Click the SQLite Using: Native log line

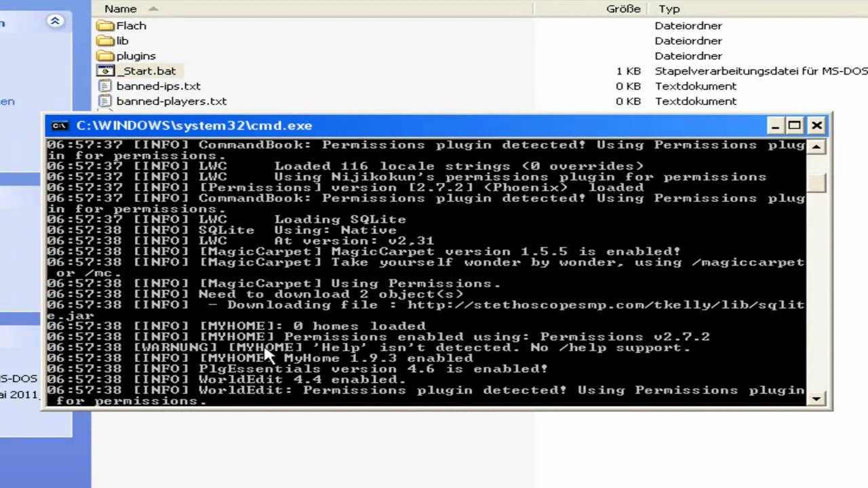coord(222,230)
